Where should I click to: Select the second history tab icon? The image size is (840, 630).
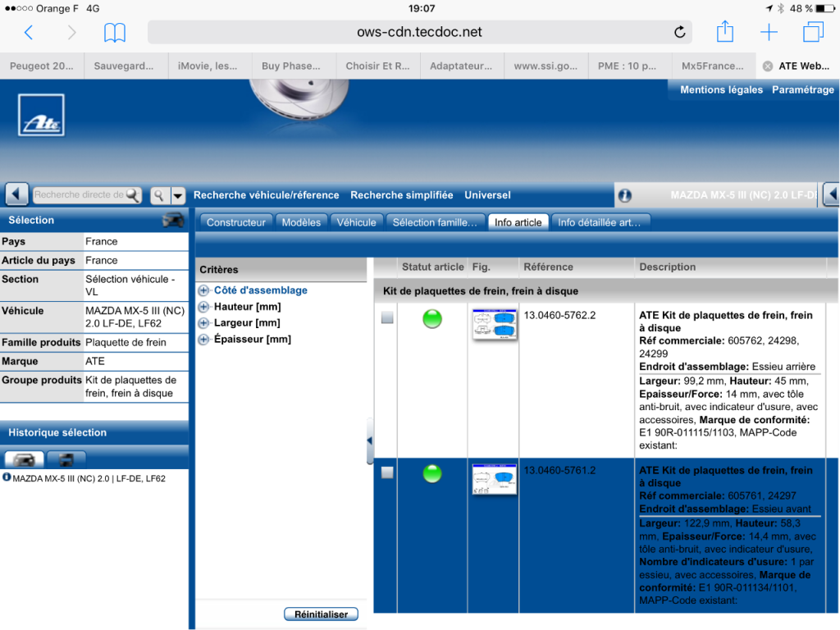66,459
